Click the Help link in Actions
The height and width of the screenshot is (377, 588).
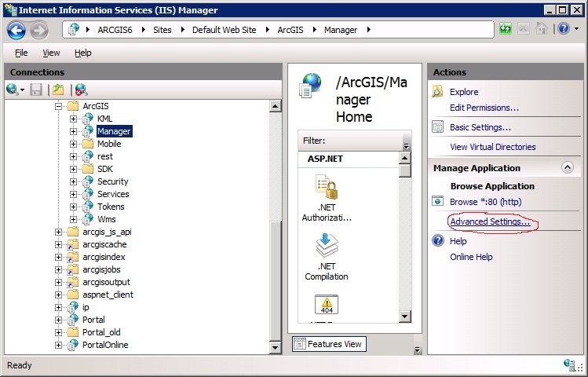tap(458, 241)
